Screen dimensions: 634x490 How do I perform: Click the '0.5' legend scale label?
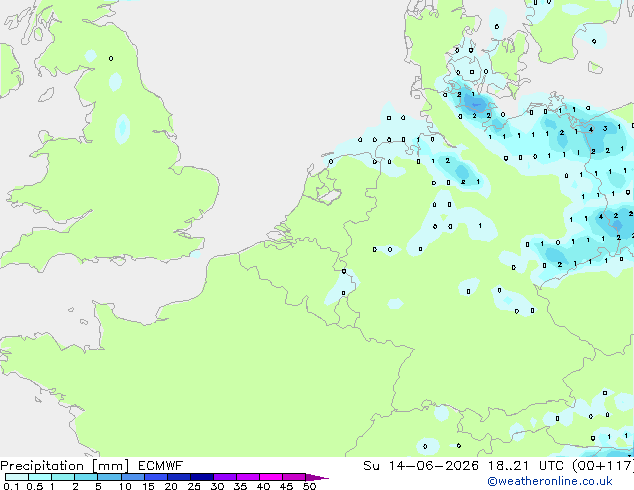pyautogui.click(x=34, y=486)
